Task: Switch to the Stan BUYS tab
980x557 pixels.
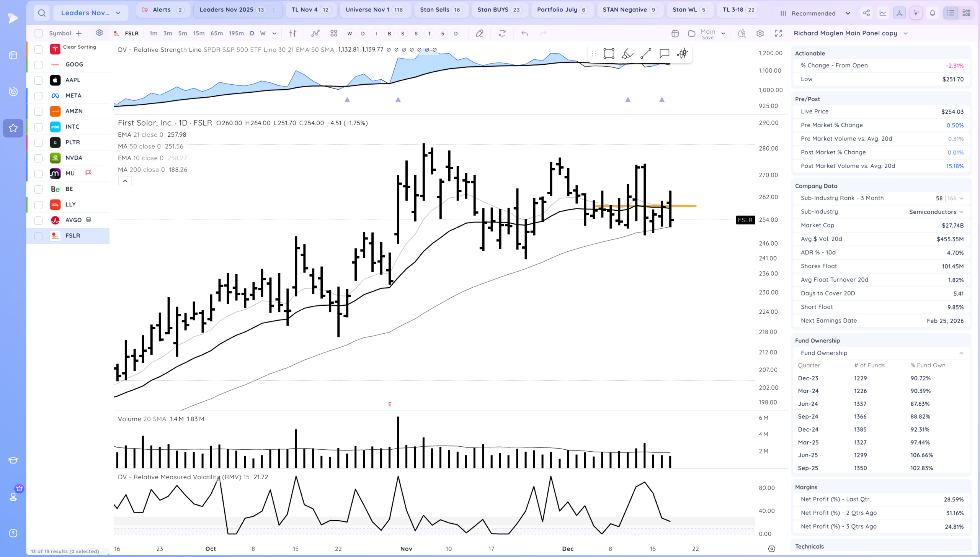Action: pyautogui.click(x=499, y=10)
